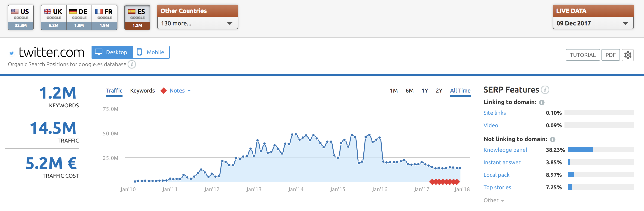Click the Local pack percentage bar
This screenshot has width=644, height=211.
click(601, 174)
